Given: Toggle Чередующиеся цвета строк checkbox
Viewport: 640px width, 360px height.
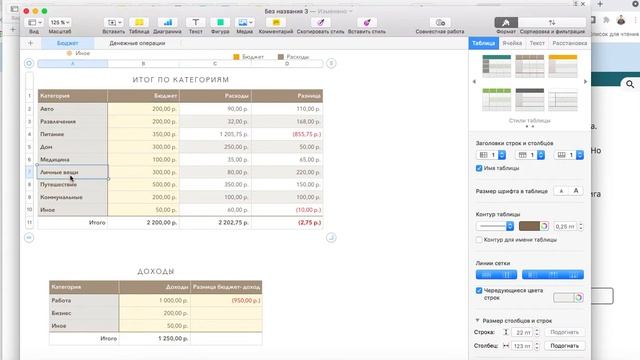Looking at the screenshot, I should 479,291.
